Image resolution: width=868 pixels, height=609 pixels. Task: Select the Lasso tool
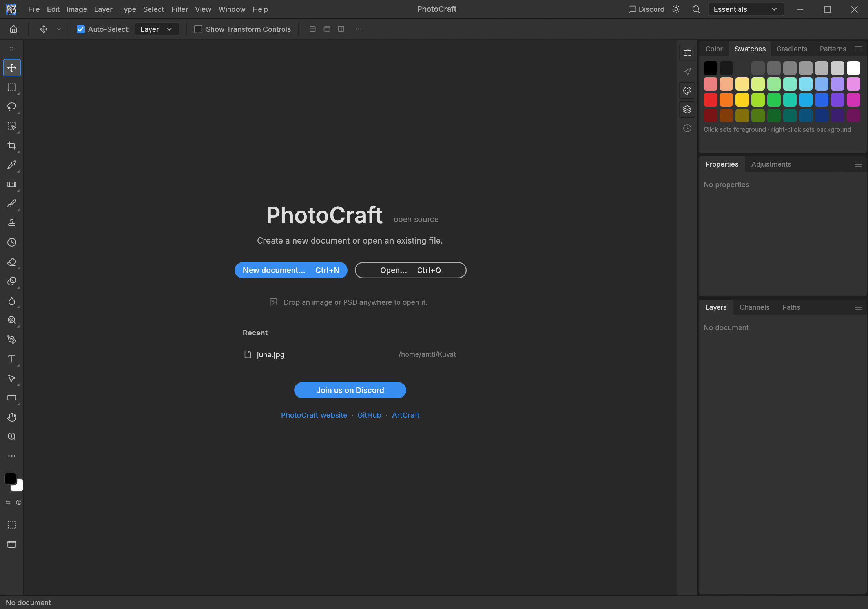[12, 107]
